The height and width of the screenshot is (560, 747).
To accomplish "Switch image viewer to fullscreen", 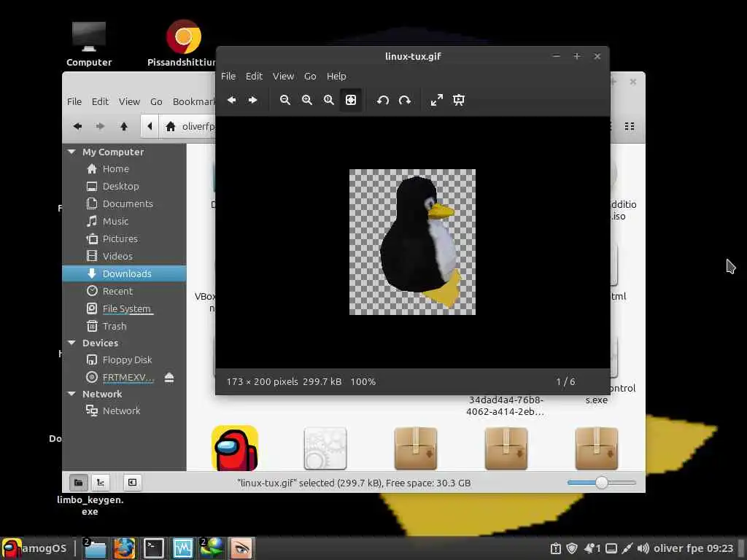I will 437,100.
